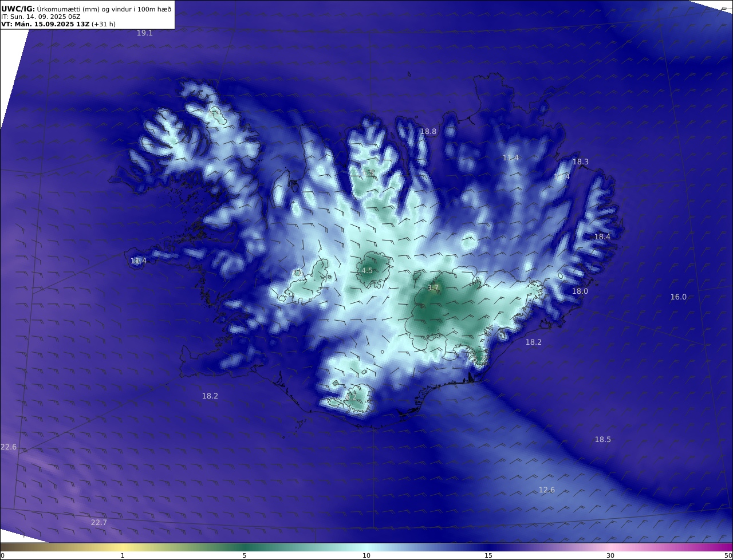Click the '(+31 h)' forecast offset text
The width and height of the screenshot is (733, 560).
[x=104, y=25]
